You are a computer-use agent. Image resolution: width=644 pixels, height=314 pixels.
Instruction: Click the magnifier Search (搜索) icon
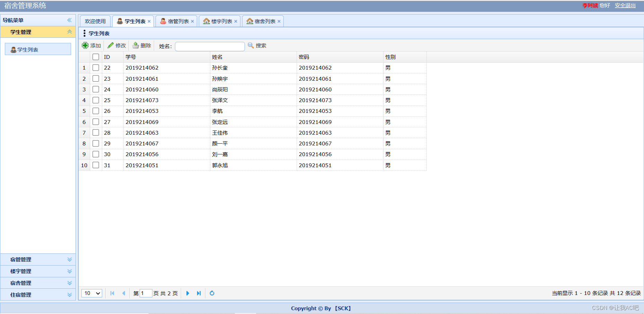pyautogui.click(x=251, y=45)
